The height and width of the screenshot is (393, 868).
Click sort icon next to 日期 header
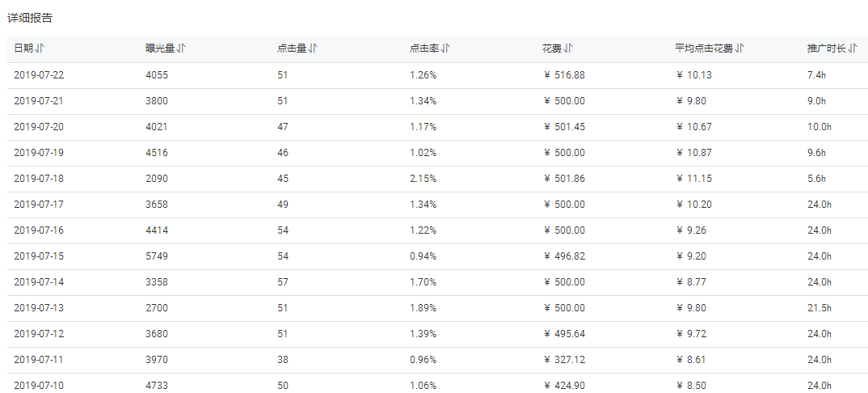pyautogui.click(x=40, y=49)
